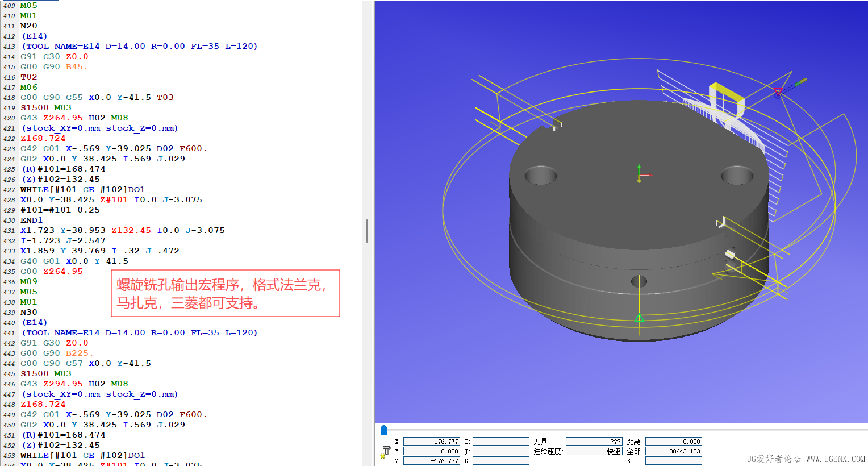
Task: Click the Y coordinate field showing 0.000
Action: pyautogui.click(x=431, y=451)
